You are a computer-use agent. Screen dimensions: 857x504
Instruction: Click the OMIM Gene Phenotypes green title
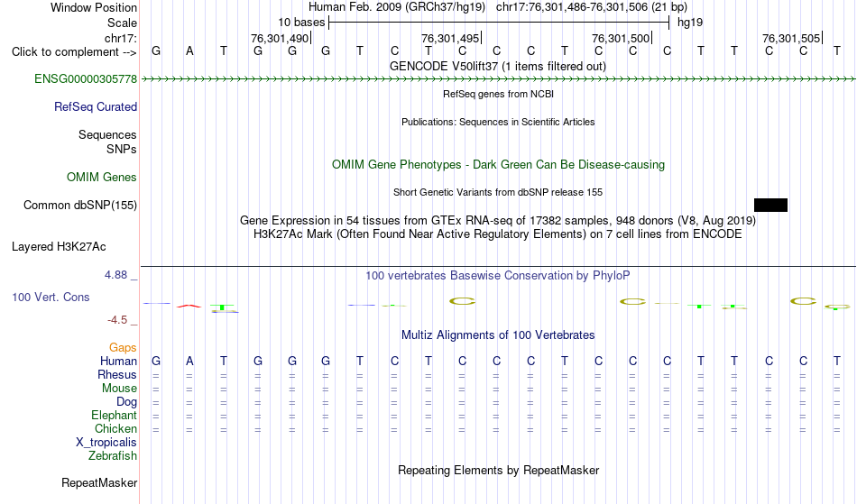499,164
